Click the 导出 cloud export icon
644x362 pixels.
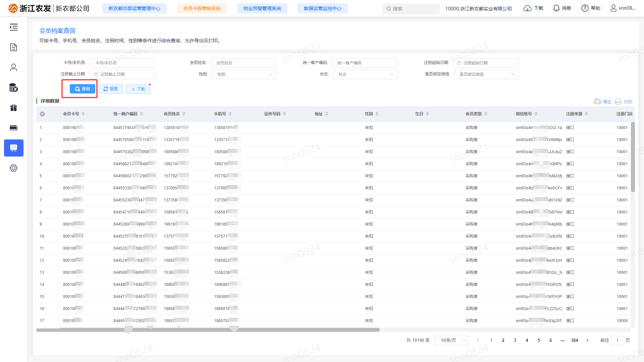(597, 101)
